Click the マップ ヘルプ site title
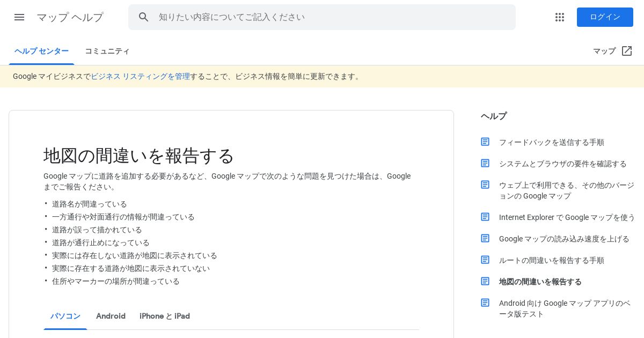The height and width of the screenshot is (338, 644). (x=70, y=17)
